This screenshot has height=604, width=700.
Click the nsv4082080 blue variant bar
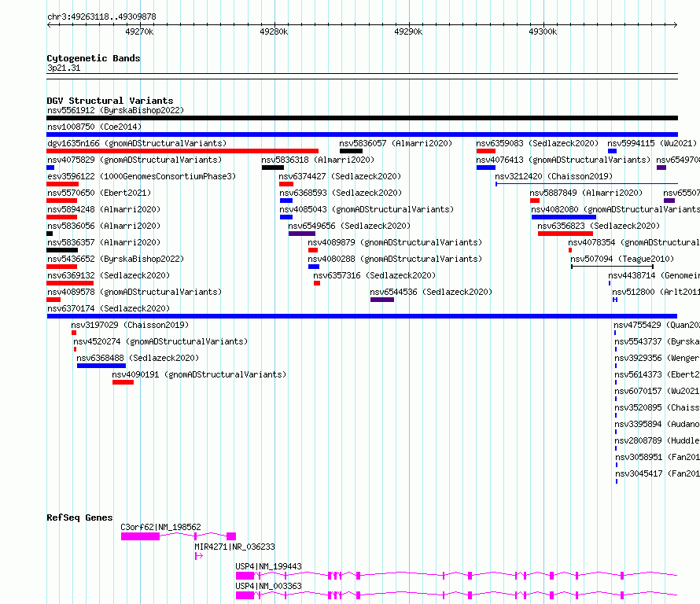[x=564, y=217]
